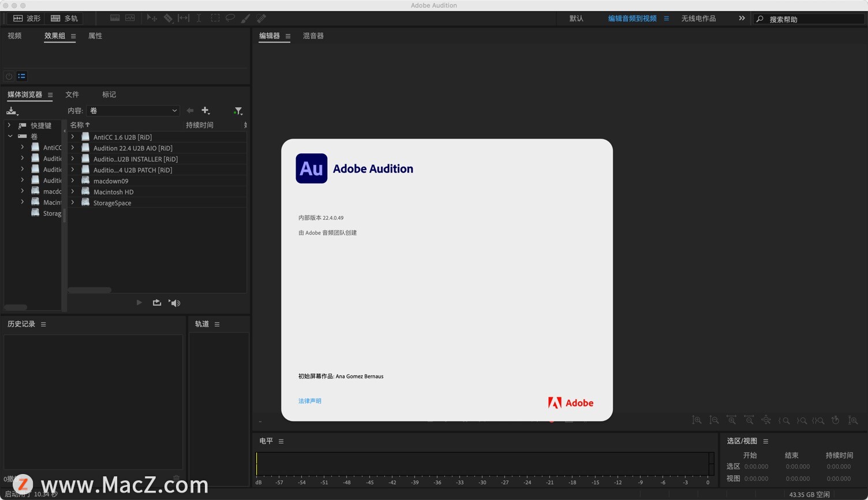Viewport: 868px width, 500px height.
Task: Sort by 名称 column header
Action: coord(80,125)
